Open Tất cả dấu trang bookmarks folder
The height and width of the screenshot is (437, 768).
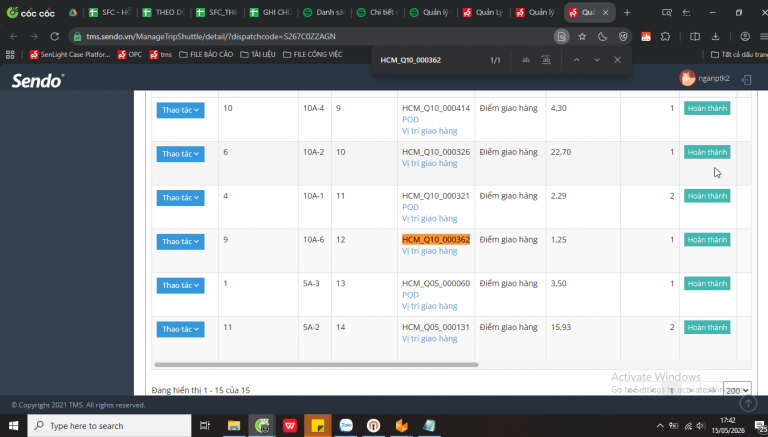739,54
